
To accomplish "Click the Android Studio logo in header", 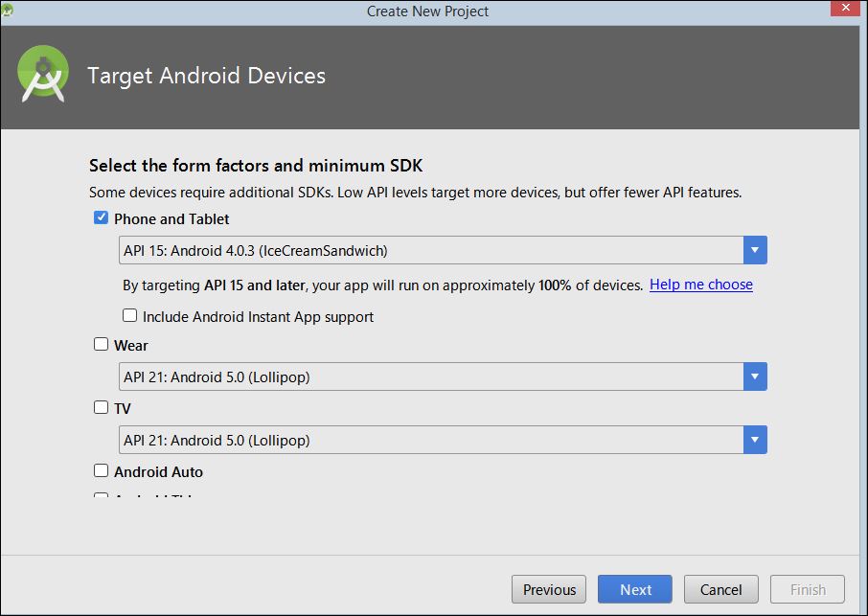I will pyautogui.click(x=43, y=74).
